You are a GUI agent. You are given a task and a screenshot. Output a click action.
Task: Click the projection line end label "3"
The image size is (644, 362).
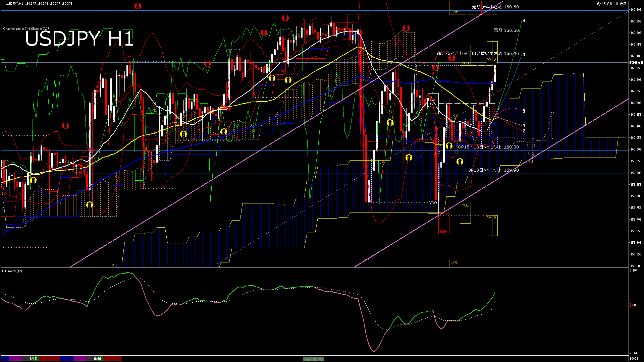point(524,55)
